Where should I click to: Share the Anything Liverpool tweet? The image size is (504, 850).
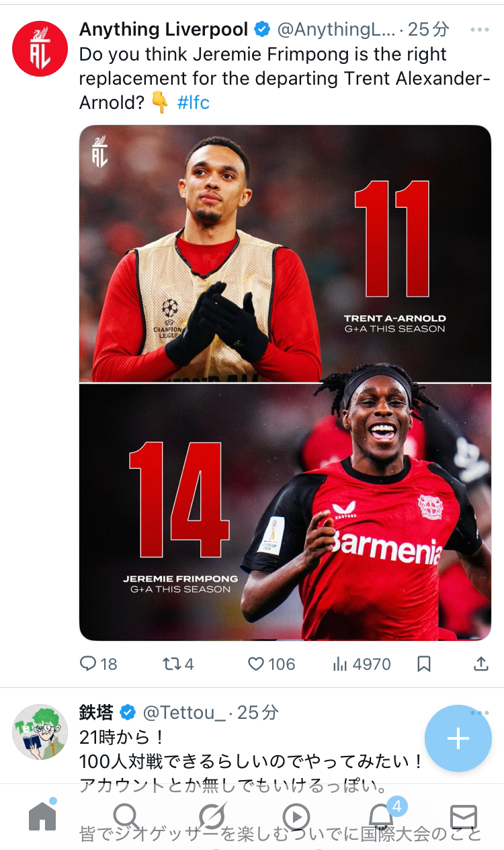click(x=481, y=664)
